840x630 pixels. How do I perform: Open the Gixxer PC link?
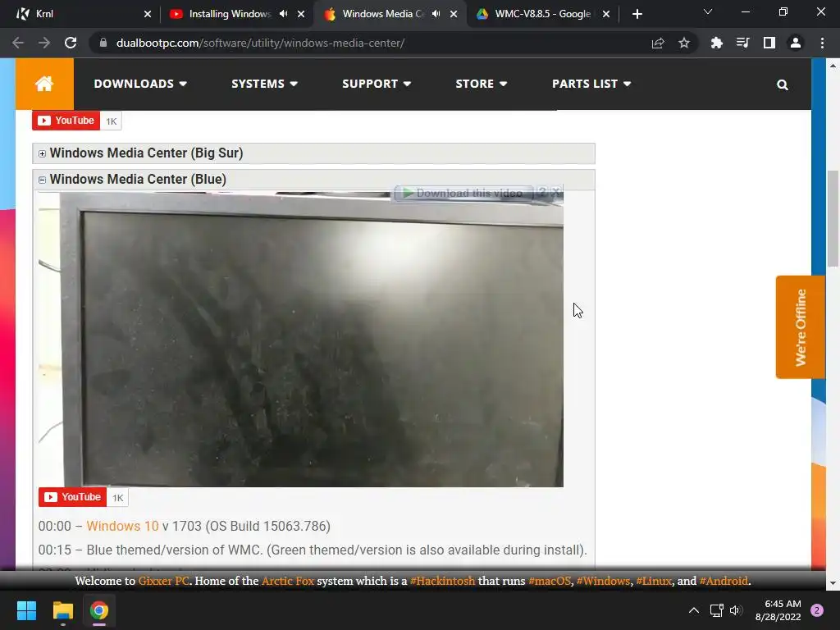click(163, 581)
